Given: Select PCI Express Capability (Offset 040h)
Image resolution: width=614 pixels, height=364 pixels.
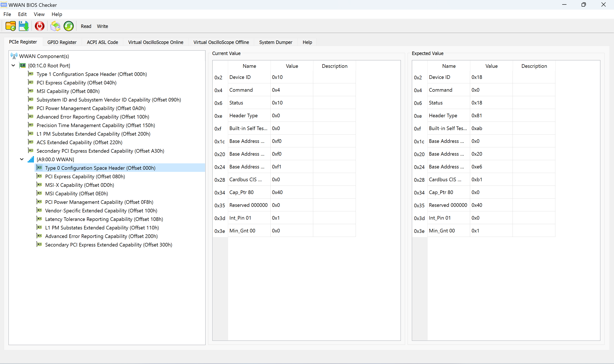Looking at the screenshot, I should [77, 83].
